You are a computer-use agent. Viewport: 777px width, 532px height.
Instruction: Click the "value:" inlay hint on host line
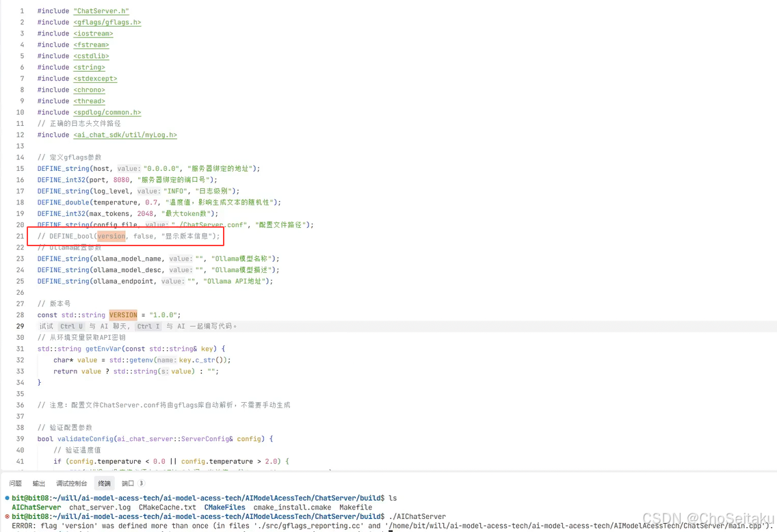(x=129, y=168)
